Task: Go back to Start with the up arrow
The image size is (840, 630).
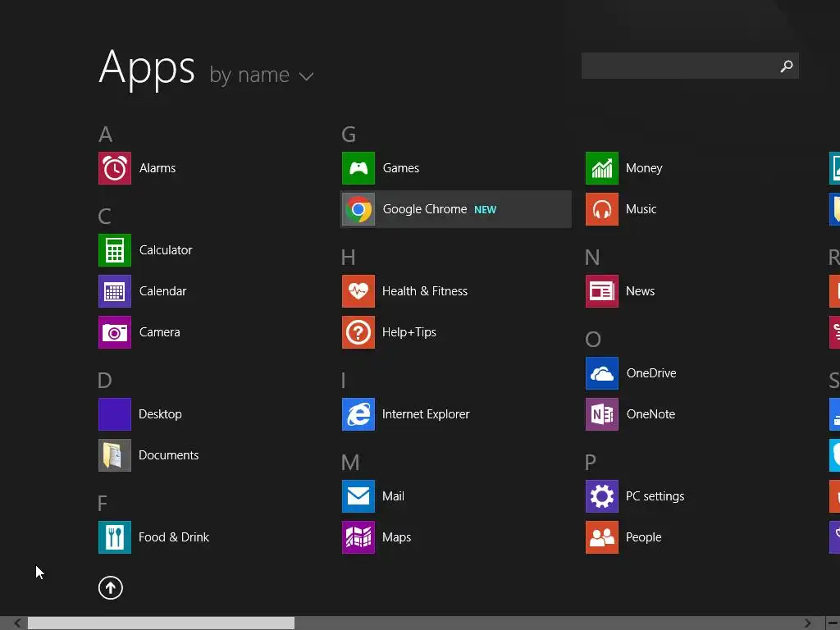Action: click(x=111, y=587)
